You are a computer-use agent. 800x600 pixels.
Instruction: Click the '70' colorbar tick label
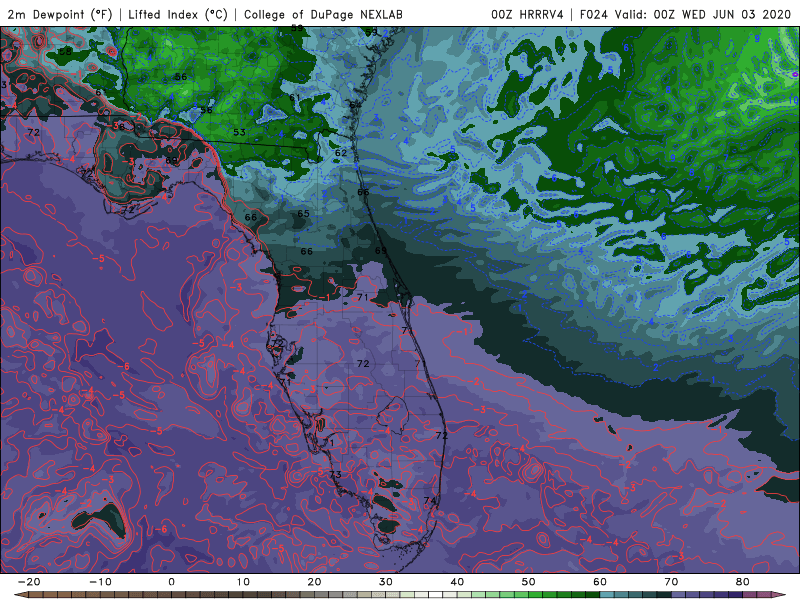671,582
